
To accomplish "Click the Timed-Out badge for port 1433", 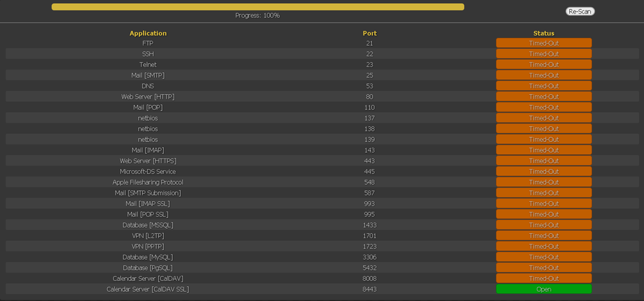I will pyautogui.click(x=544, y=225).
